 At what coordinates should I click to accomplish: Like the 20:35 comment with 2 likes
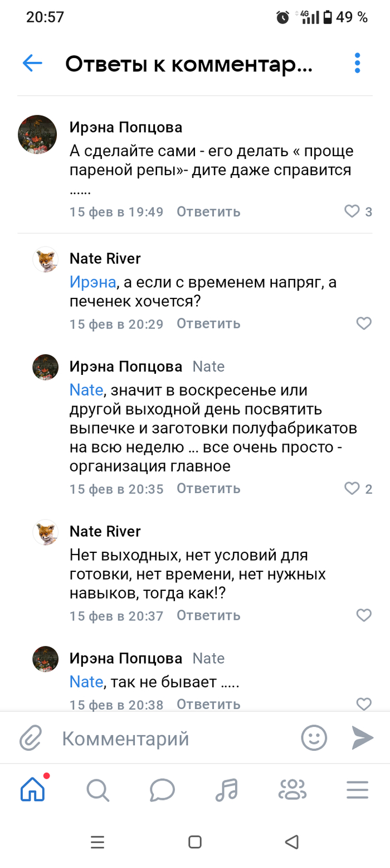click(x=352, y=489)
